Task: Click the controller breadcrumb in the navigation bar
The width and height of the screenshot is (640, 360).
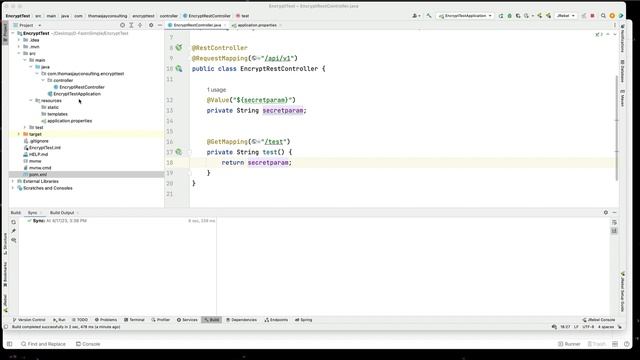Action: tap(169, 16)
